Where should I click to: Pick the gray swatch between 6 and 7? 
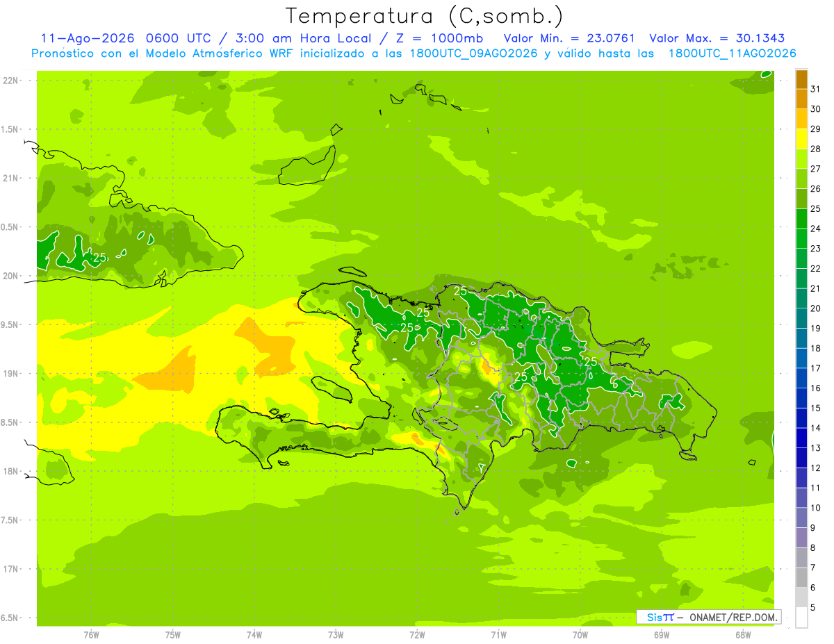point(801,577)
